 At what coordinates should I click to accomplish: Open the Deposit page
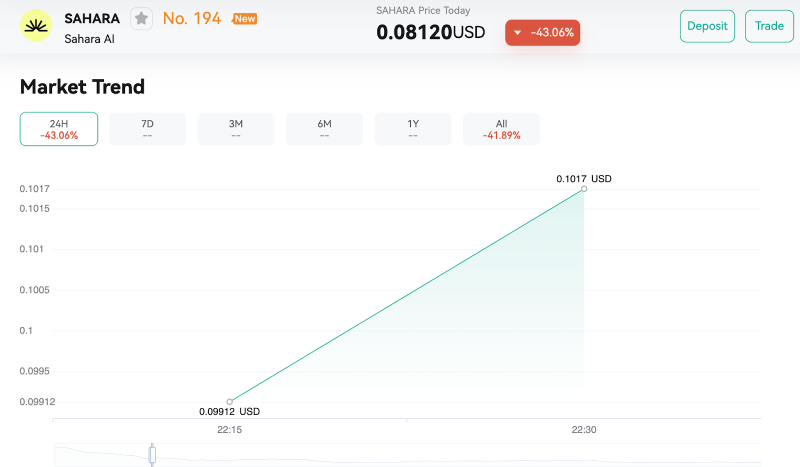707,26
